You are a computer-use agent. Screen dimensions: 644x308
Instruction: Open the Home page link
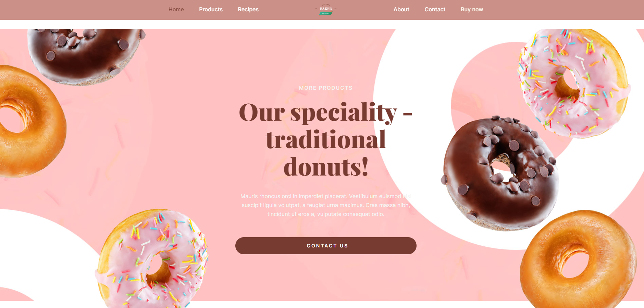[x=176, y=10]
